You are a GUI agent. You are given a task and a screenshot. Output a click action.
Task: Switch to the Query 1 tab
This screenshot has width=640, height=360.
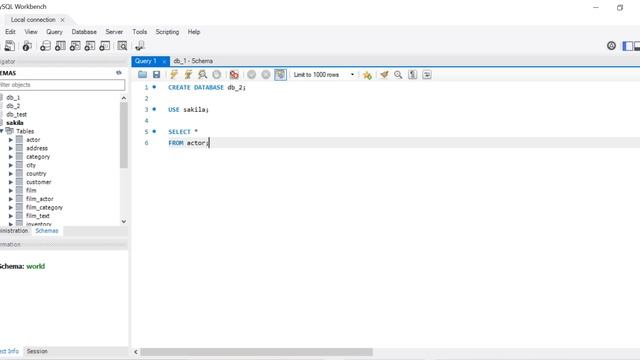point(146,61)
